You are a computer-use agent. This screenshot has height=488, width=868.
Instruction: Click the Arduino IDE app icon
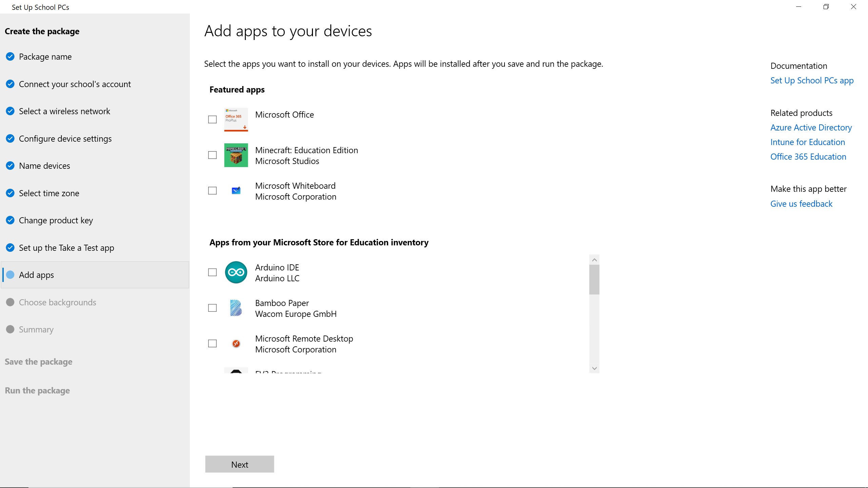(236, 272)
